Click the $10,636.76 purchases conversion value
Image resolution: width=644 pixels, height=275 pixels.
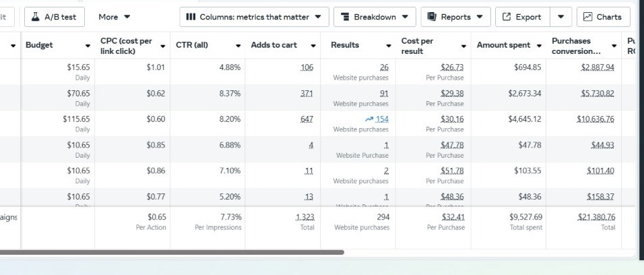[x=595, y=119]
